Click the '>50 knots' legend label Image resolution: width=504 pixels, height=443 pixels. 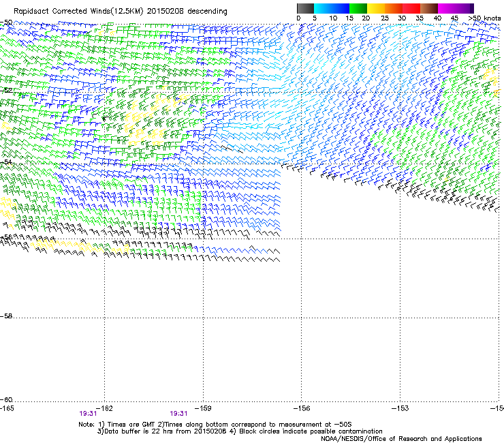point(484,18)
